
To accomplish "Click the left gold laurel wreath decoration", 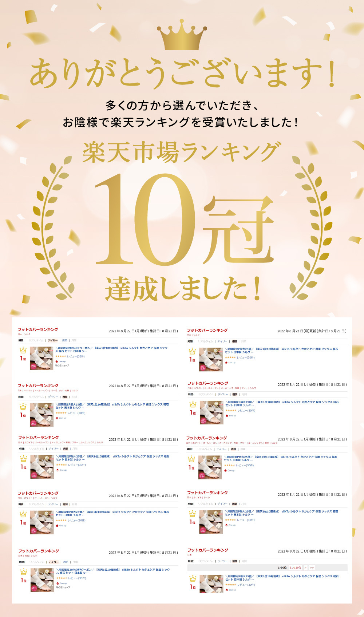I will coord(53,228).
